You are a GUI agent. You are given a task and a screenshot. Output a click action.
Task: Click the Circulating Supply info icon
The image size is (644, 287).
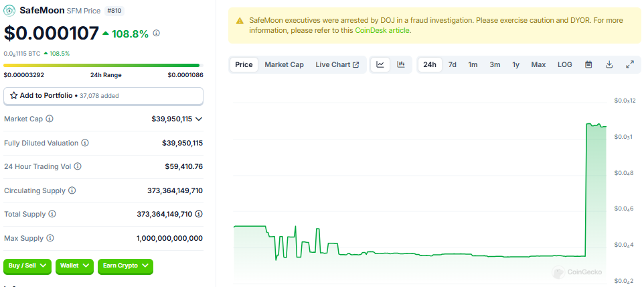(x=72, y=190)
